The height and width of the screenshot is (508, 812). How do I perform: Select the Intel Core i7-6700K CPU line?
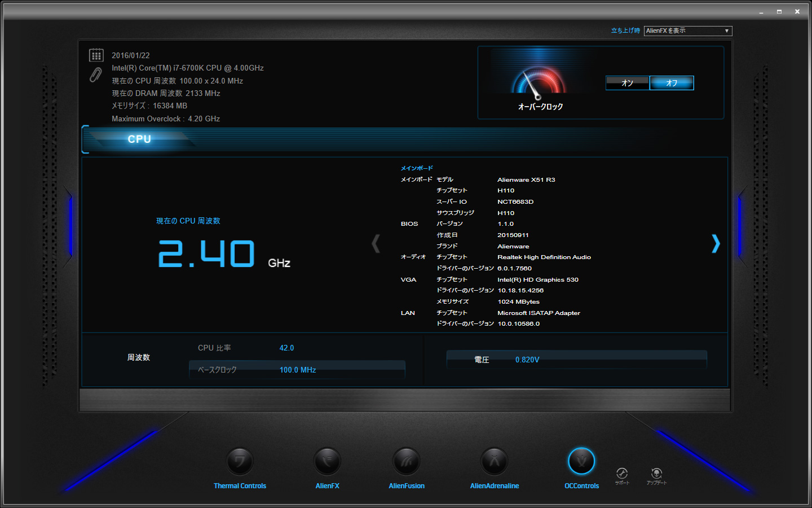[x=188, y=68]
